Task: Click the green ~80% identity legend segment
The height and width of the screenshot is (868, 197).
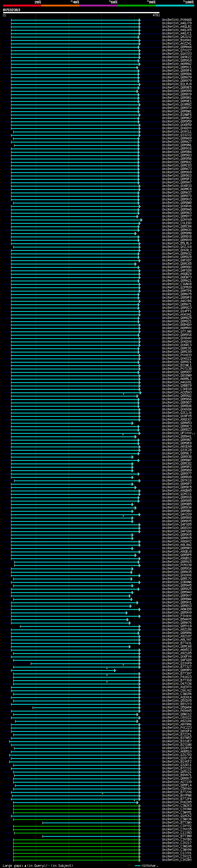Action: click(137, 6)
